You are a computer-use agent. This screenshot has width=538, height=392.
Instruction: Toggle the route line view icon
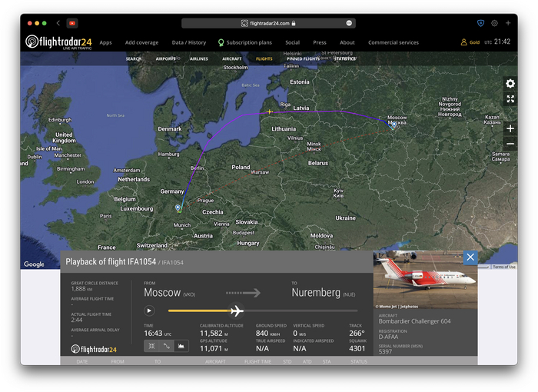click(x=166, y=346)
